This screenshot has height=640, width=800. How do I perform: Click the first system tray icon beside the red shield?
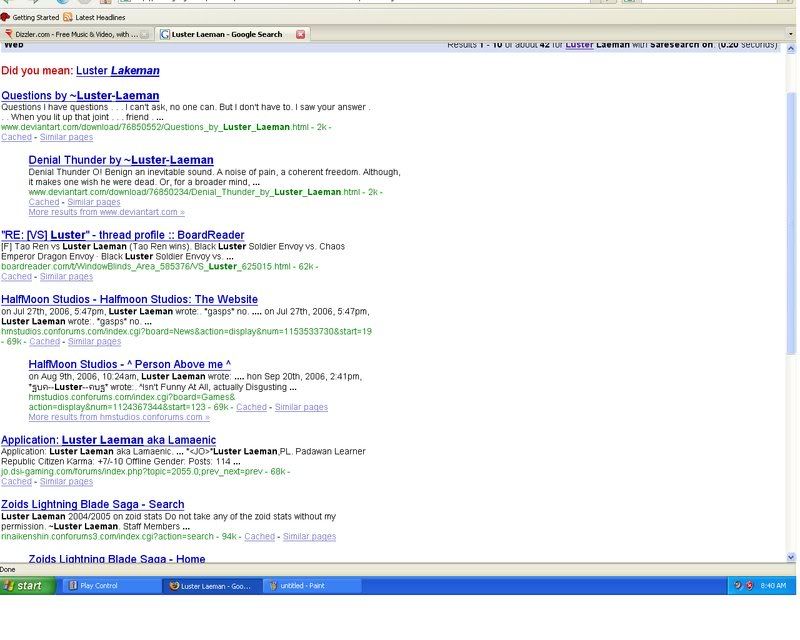pos(738,586)
